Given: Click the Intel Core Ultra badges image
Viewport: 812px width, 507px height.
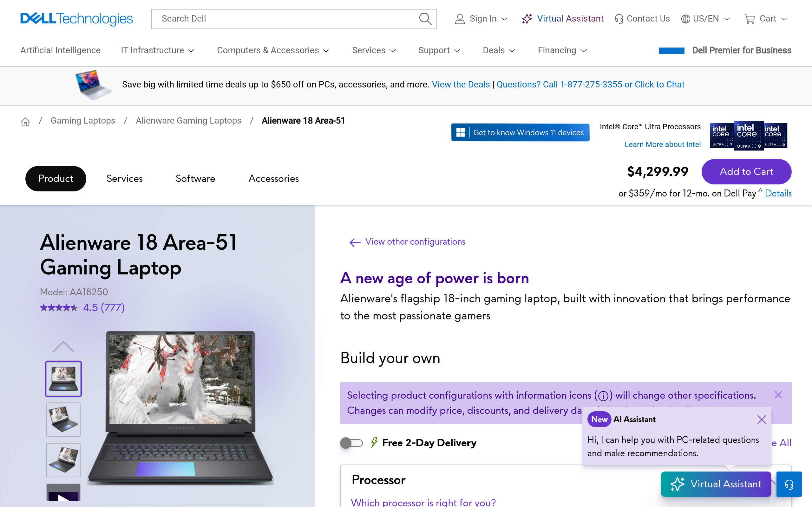Looking at the screenshot, I should tap(749, 136).
